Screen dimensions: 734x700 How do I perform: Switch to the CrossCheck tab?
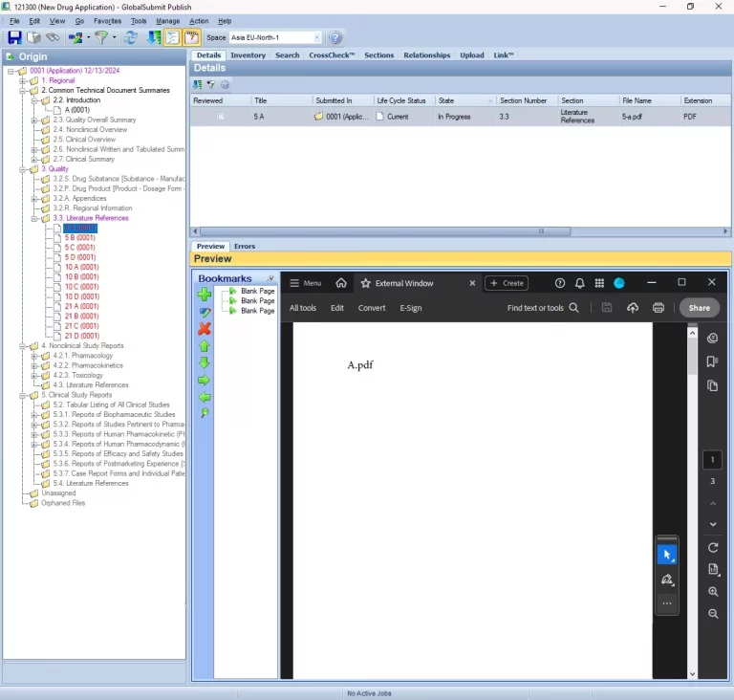pyautogui.click(x=332, y=55)
